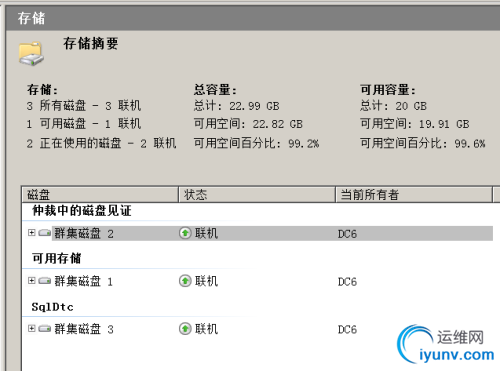Click the disk icon beside 群集磁盘 2
This screenshot has height=371, width=500.
pos(44,233)
